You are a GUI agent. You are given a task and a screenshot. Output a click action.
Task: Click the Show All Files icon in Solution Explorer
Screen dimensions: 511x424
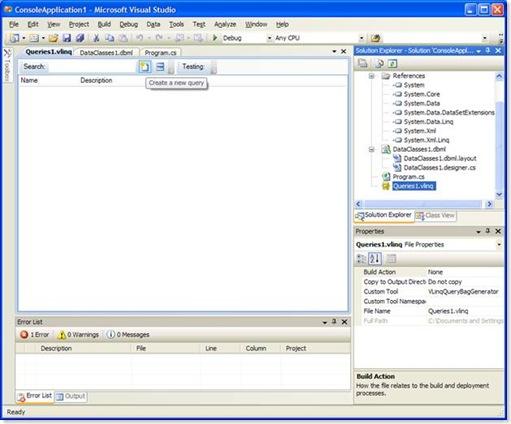coord(379,63)
